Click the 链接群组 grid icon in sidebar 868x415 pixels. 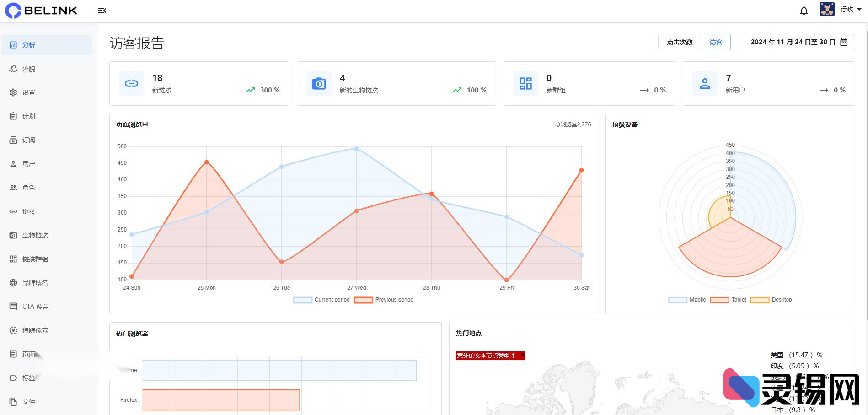click(x=13, y=259)
